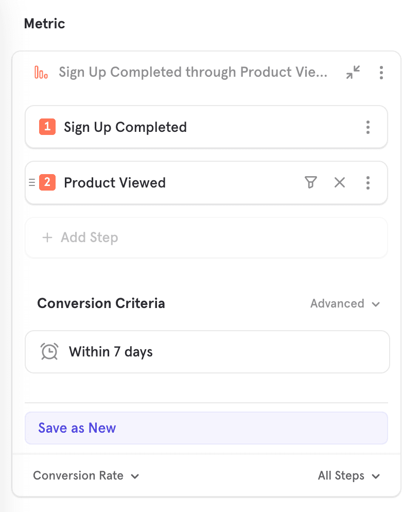Click the orange step 2 number badge
The height and width of the screenshot is (512, 420).
click(47, 182)
